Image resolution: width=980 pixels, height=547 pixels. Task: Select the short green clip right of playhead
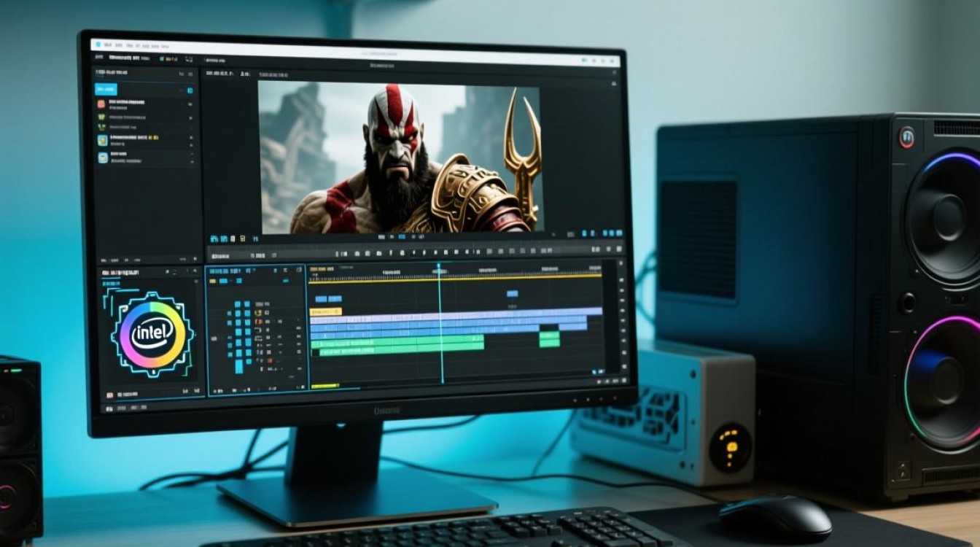549,338
